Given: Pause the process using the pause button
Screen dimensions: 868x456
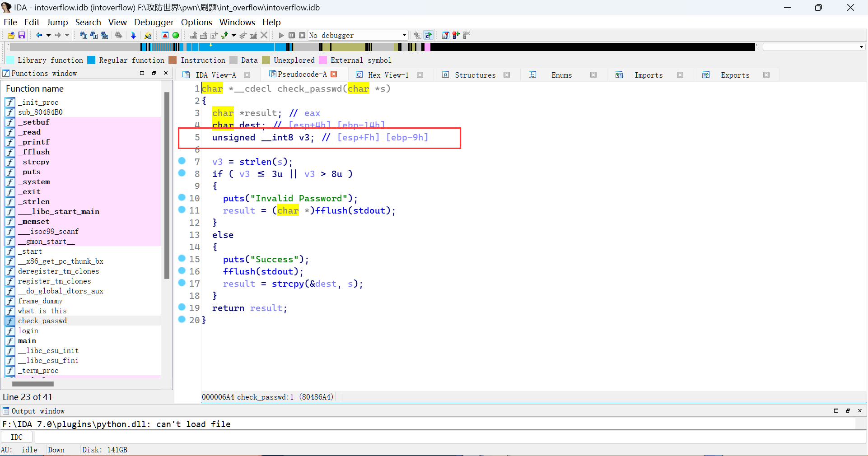Looking at the screenshot, I should (x=292, y=35).
